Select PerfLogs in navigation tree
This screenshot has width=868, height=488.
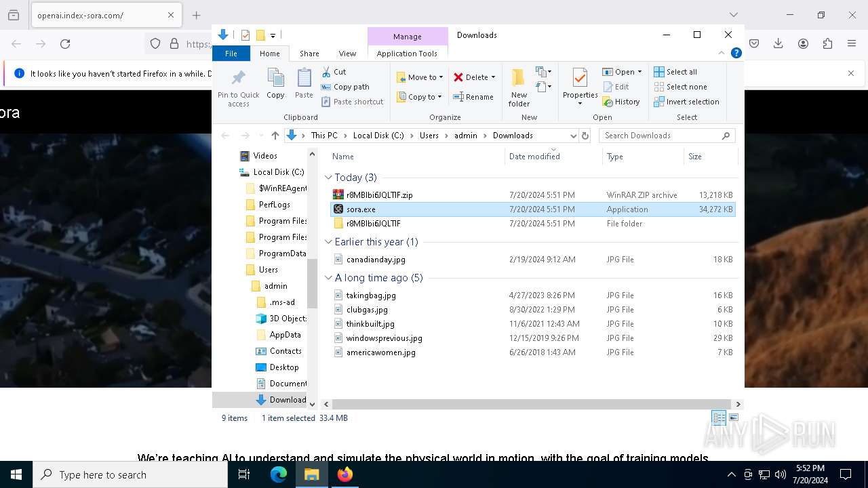[x=274, y=205]
